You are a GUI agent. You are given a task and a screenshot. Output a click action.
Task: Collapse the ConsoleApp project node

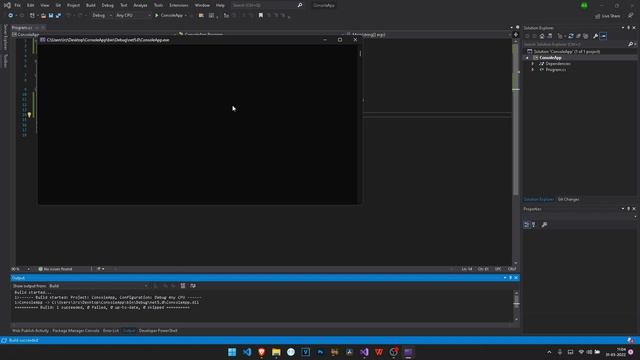click(x=527, y=58)
